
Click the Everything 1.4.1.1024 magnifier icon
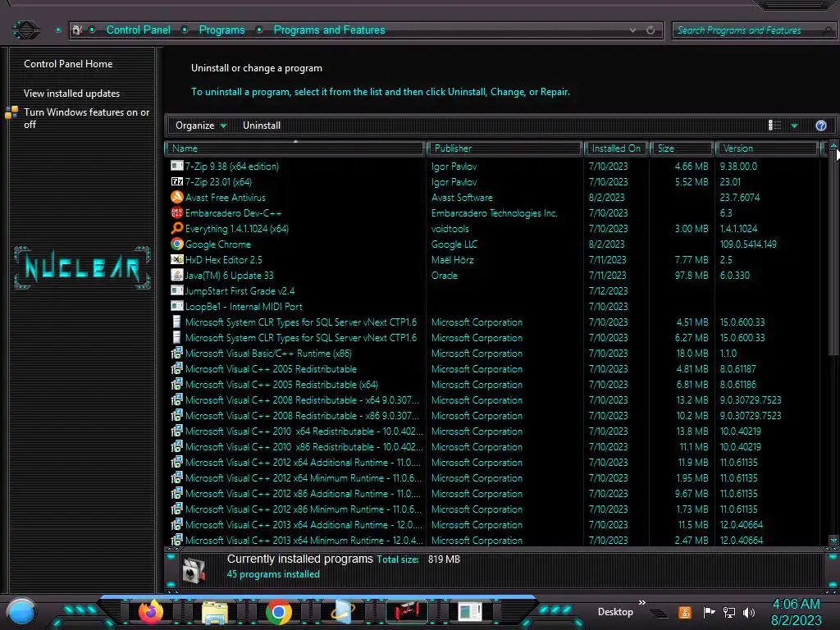177,228
